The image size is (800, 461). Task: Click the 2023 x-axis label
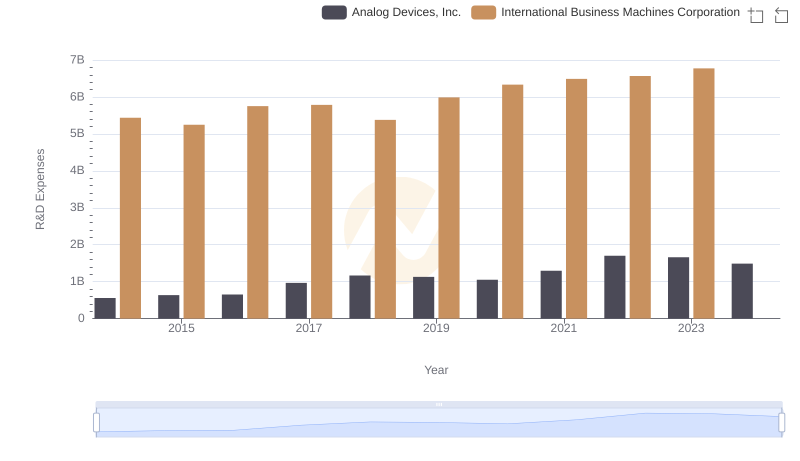(691, 328)
